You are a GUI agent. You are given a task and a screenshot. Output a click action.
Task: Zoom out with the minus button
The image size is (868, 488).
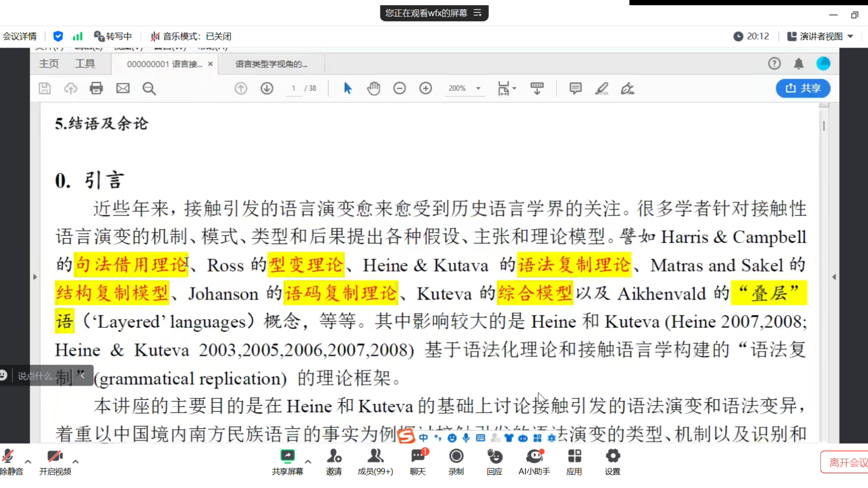399,88
